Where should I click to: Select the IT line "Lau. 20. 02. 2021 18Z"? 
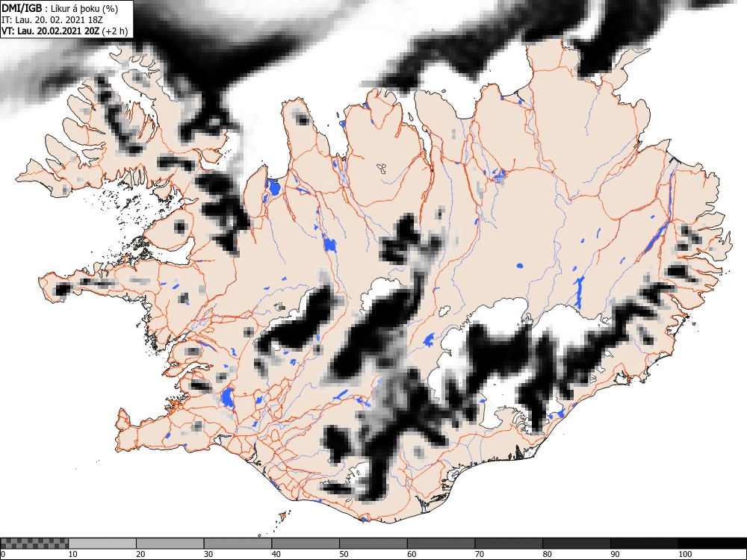coord(58,20)
